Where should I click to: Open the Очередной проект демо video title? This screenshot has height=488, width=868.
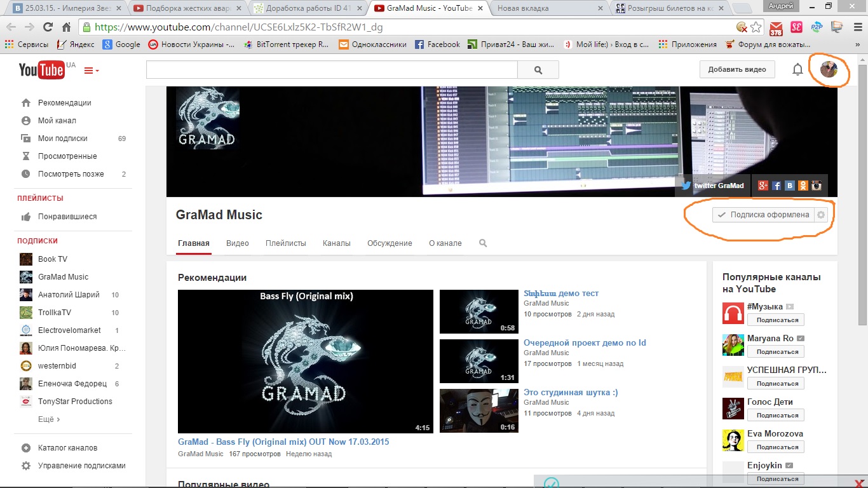coord(585,343)
